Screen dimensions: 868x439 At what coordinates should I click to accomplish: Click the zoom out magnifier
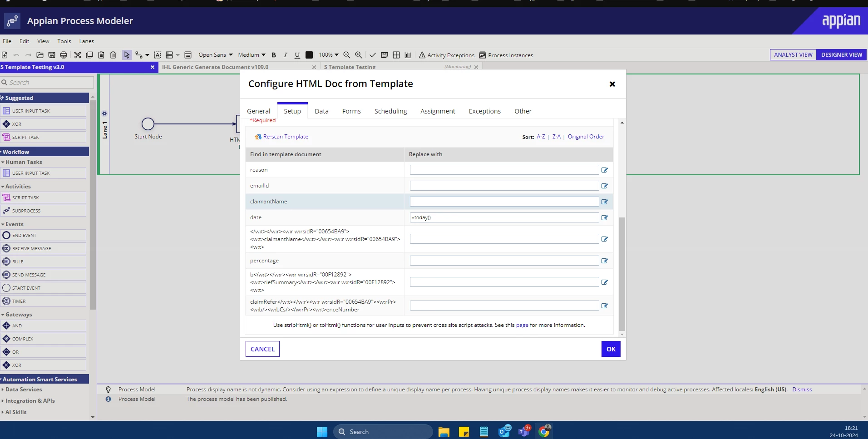(347, 55)
